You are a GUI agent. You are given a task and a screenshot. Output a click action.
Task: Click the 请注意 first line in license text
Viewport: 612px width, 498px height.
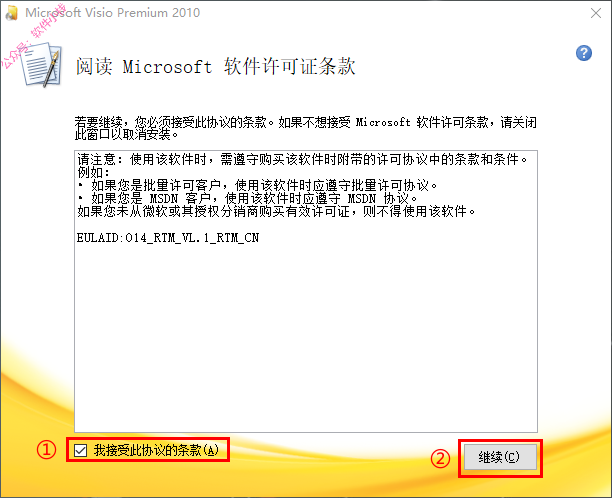[302, 160]
